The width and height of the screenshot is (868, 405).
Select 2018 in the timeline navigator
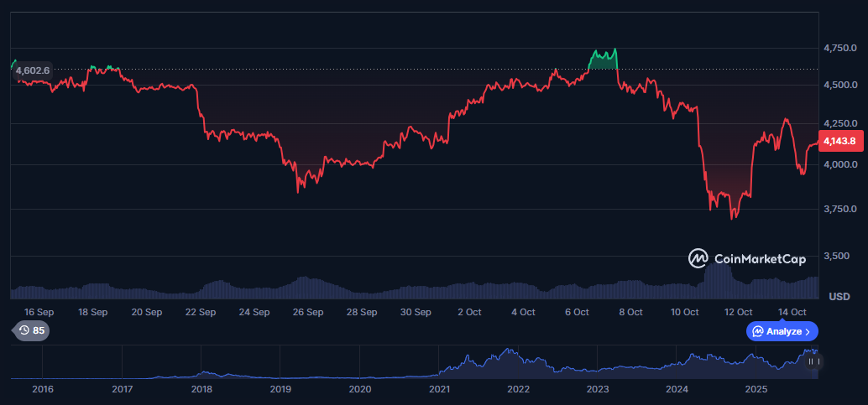click(x=201, y=389)
